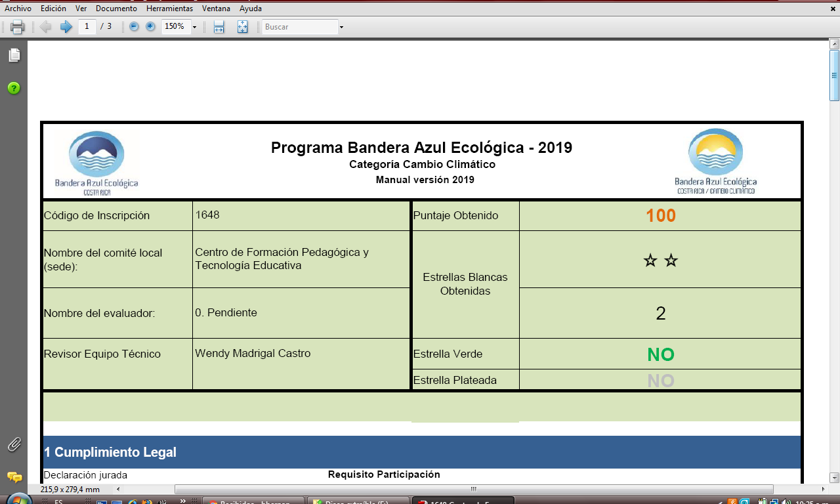Click the previous page arrow
Image resolution: width=840 pixels, height=504 pixels.
[45, 27]
